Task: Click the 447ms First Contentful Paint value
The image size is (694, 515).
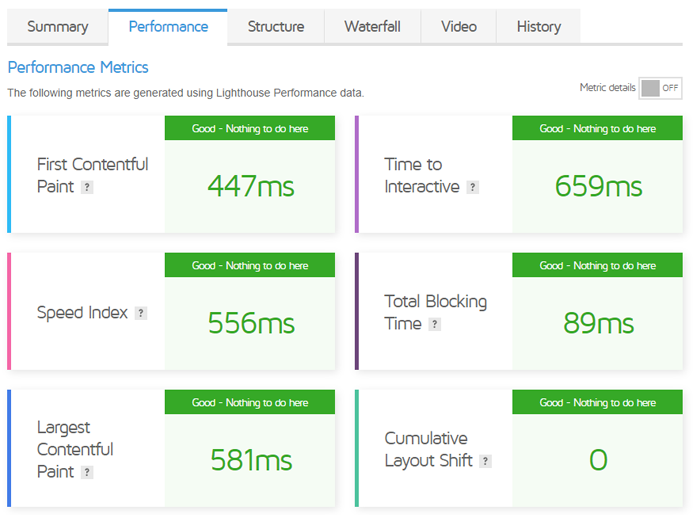Action: (x=251, y=186)
